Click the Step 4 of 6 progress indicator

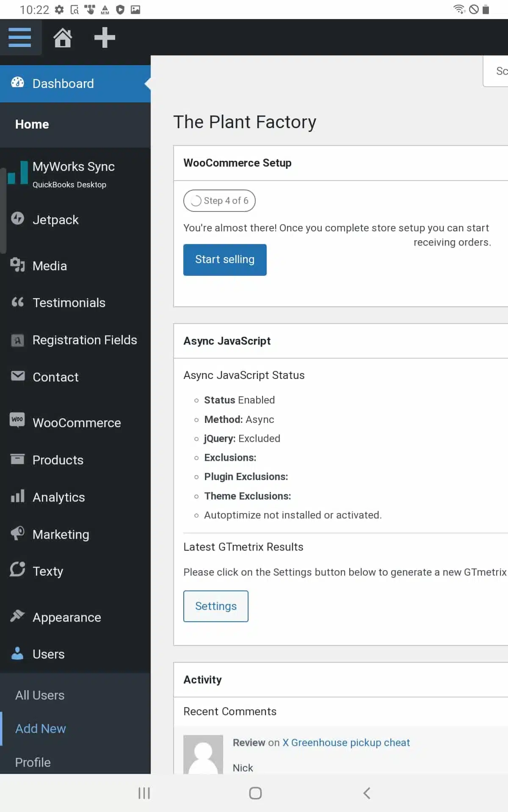[x=219, y=201]
